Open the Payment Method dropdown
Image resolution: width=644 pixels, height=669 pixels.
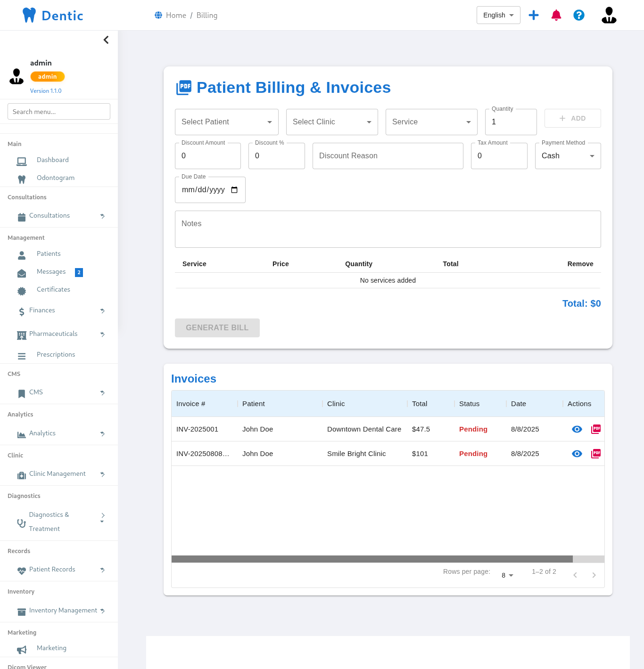tap(568, 156)
